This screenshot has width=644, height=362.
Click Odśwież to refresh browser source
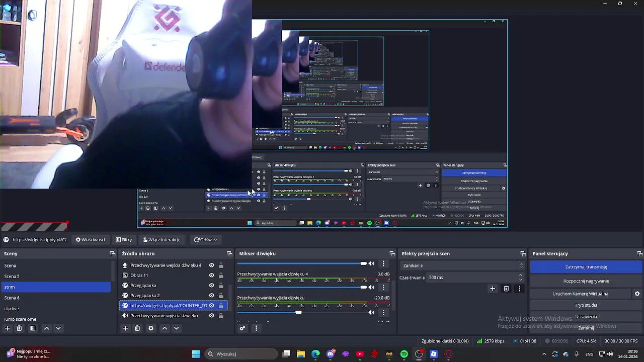(x=206, y=240)
